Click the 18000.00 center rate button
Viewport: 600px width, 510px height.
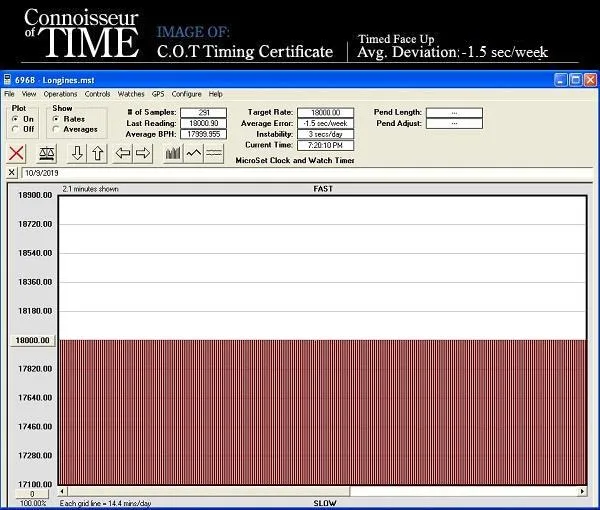(33, 340)
